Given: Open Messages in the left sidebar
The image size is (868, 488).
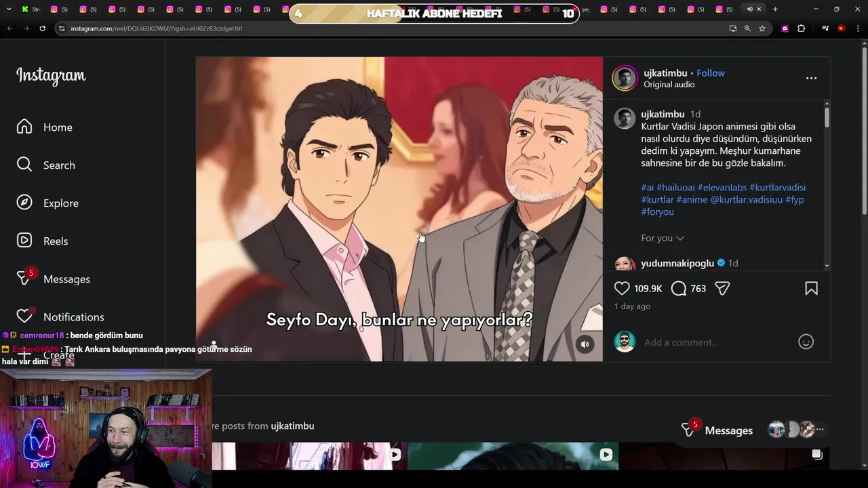Looking at the screenshot, I should 53,279.
